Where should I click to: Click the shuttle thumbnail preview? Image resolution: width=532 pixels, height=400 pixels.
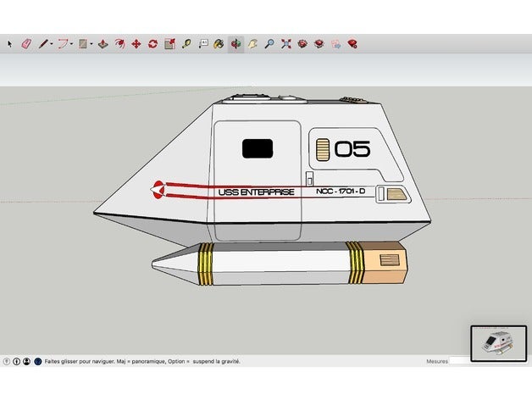point(499,343)
